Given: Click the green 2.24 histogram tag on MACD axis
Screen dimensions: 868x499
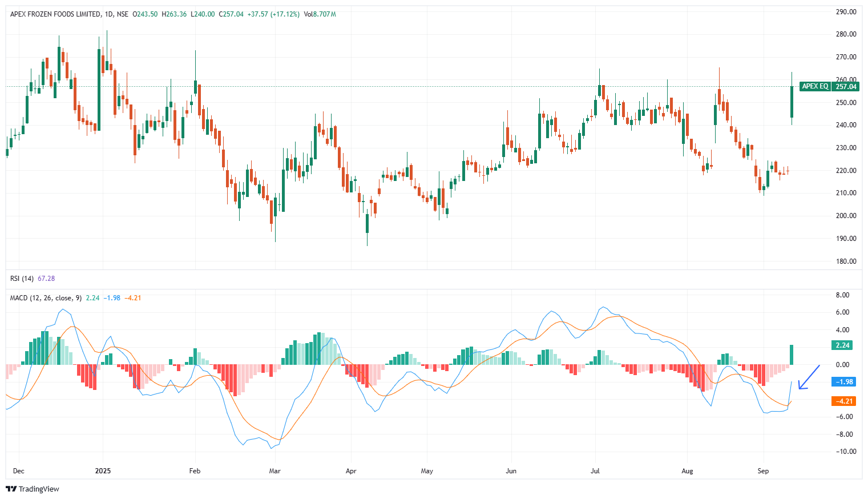Looking at the screenshot, I should (x=843, y=345).
